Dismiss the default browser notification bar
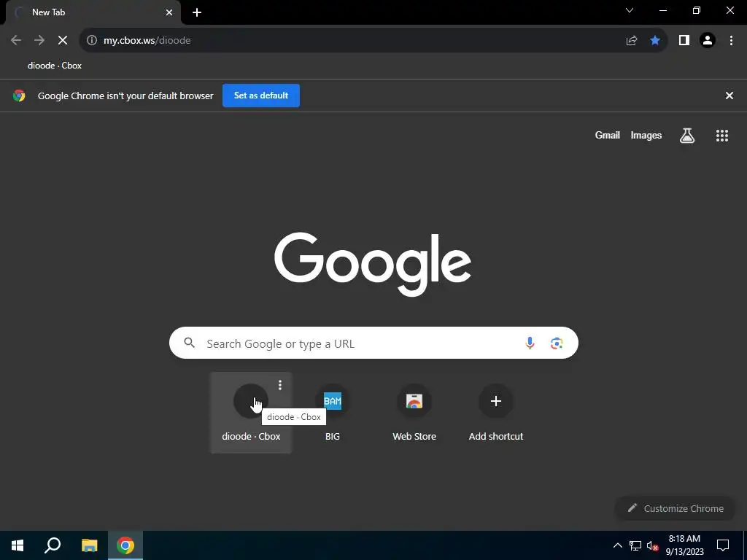The image size is (747, 560). [x=729, y=96]
